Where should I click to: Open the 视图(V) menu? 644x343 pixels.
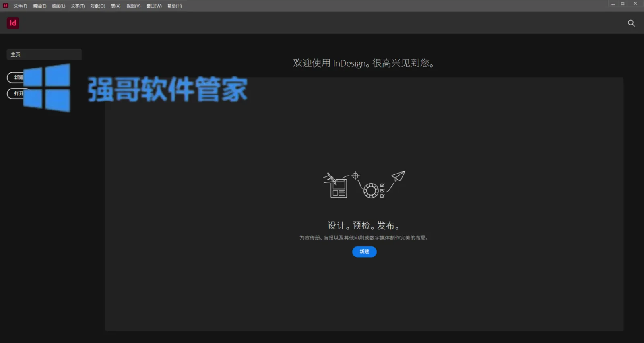tap(133, 6)
